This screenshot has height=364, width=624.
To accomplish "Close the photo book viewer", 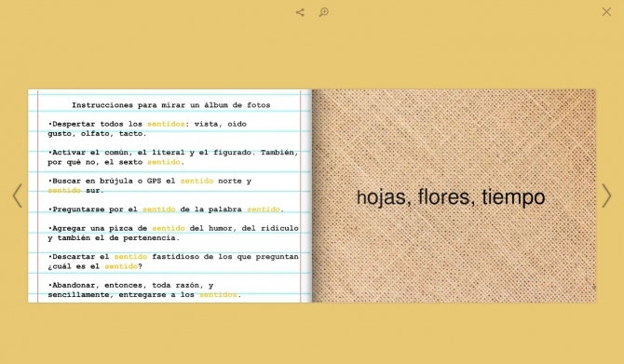I will [606, 12].
